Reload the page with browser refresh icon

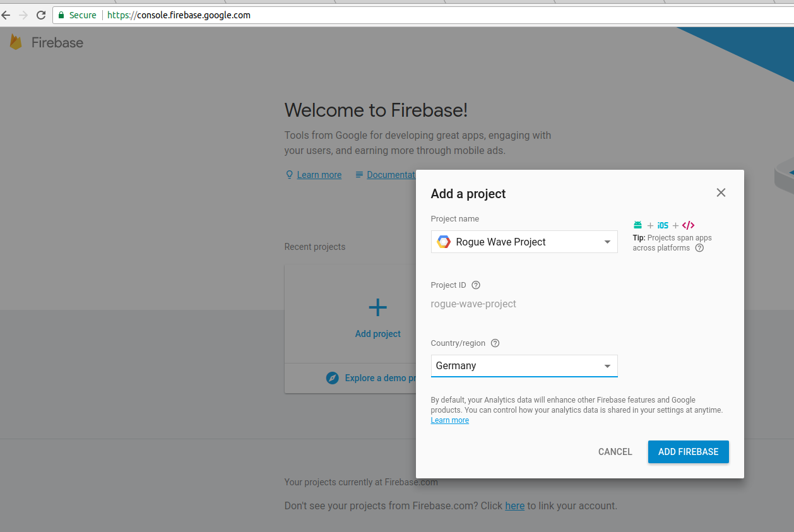tap(41, 15)
